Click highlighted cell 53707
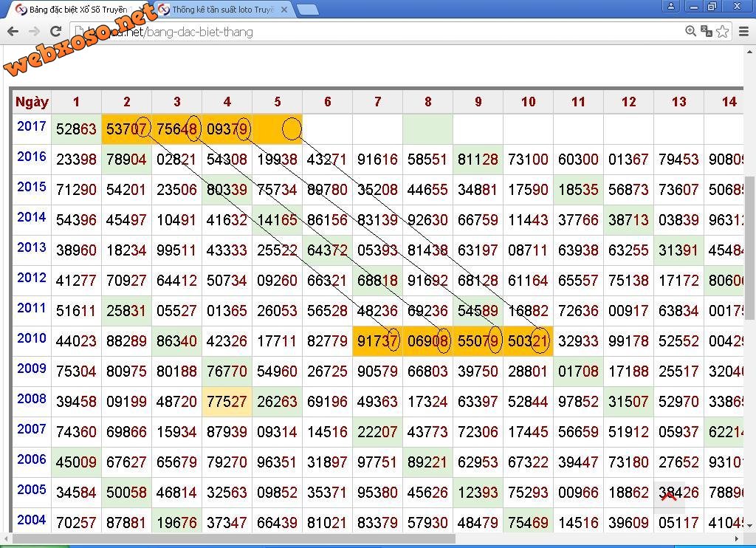The width and height of the screenshot is (756, 548). point(126,129)
